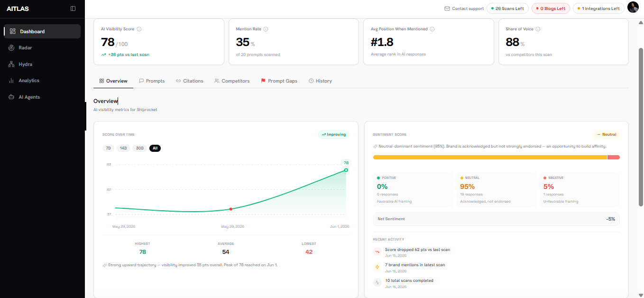644x298 pixels.
Task: Click the Improving trend badge
Action: click(333, 134)
